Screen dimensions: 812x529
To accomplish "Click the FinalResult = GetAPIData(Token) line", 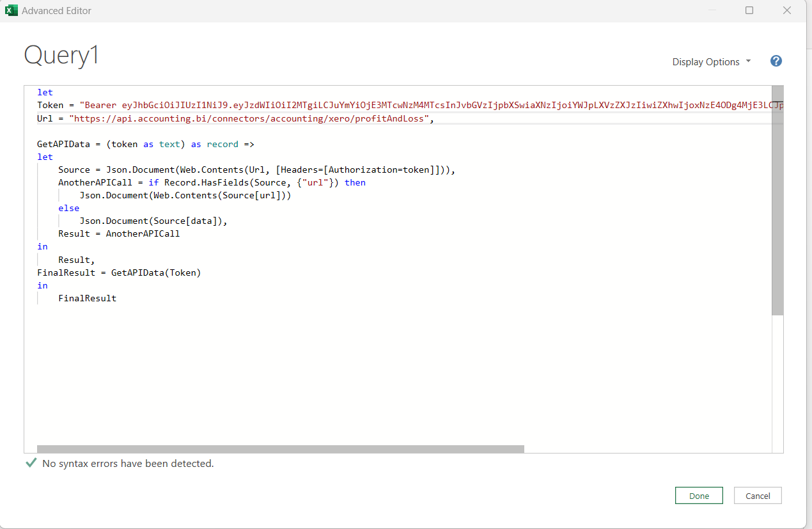I will coord(119,272).
